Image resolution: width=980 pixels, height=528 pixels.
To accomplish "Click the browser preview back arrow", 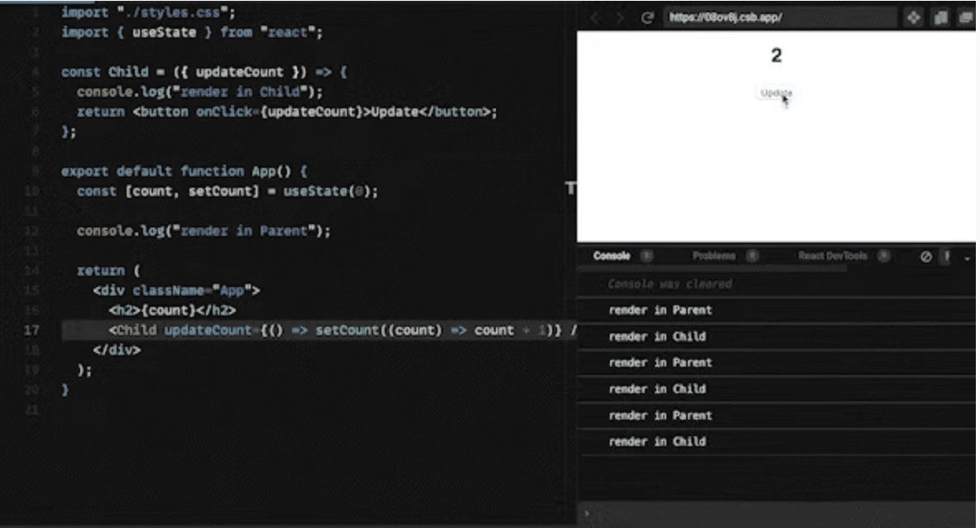I will pyautogui.click(x=596, y=17).
